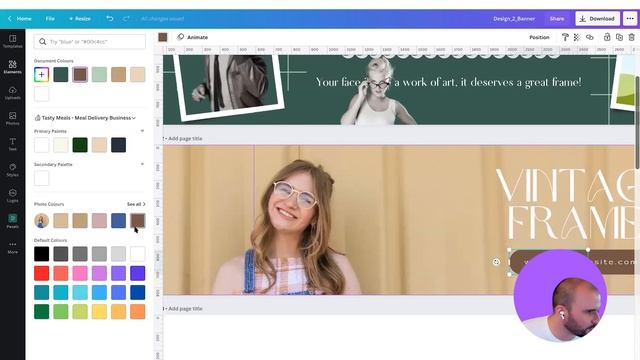
Task: Select dark green document colour
Action: click(x=60, y=74)
